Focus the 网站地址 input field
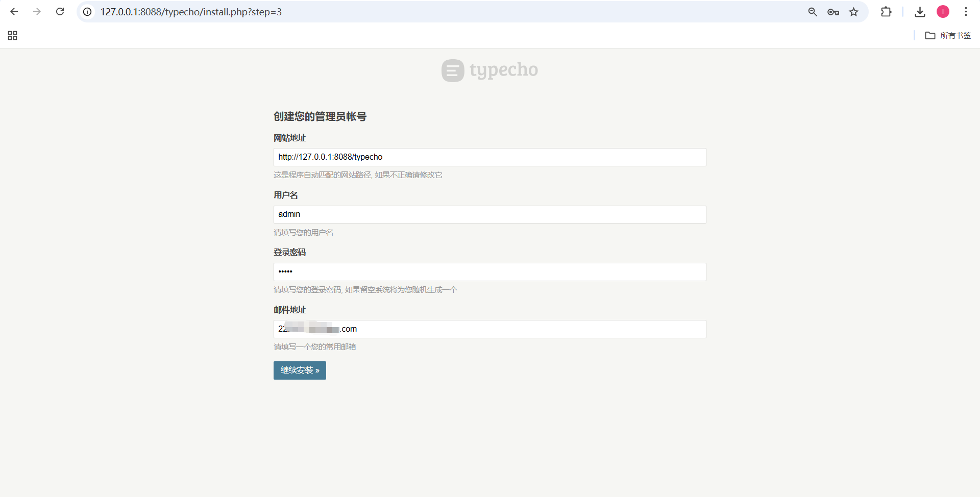The height and width of the screenshot is (497, 980). [489, 157]
